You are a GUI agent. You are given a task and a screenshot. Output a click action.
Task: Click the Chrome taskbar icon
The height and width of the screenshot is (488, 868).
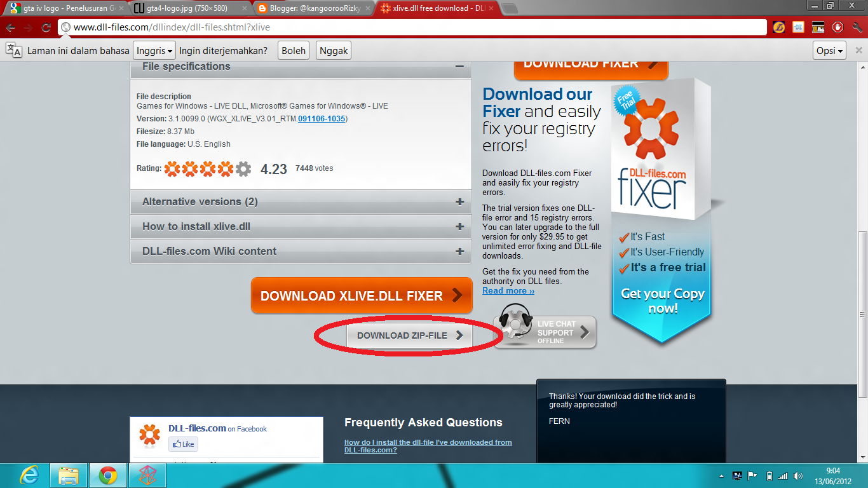[x=107, y=475]
